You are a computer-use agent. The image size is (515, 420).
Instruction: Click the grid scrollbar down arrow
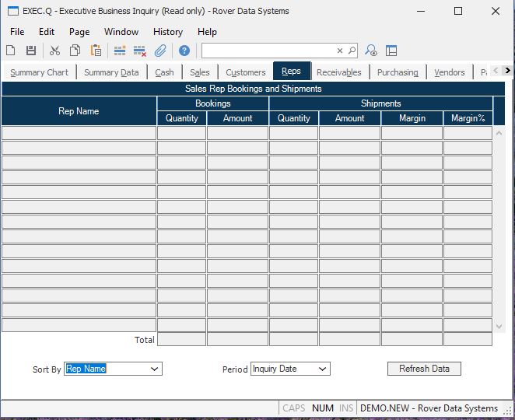coord(499,327)
